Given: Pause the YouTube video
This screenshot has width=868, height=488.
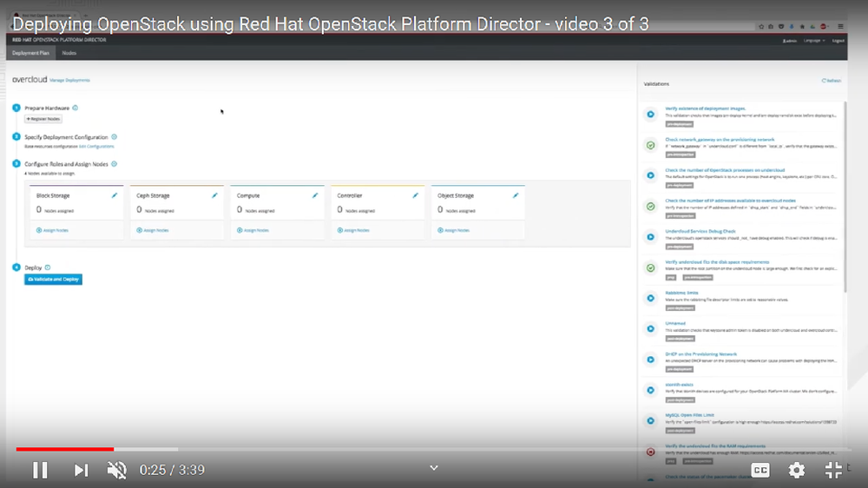Looking at the screenshot, I should 40,471.
